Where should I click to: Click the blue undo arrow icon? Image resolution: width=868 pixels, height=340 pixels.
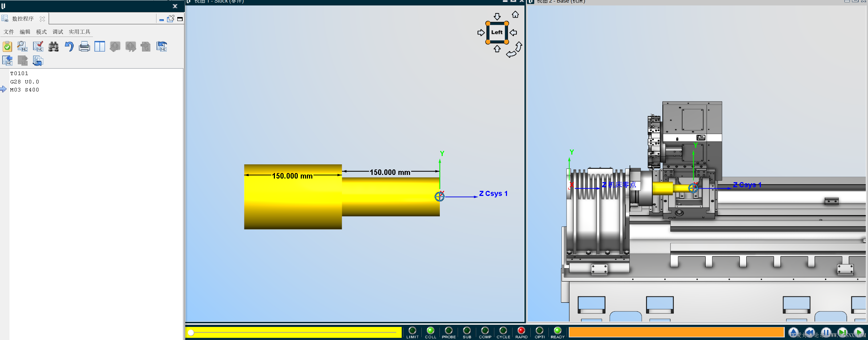tap(69, 46)
